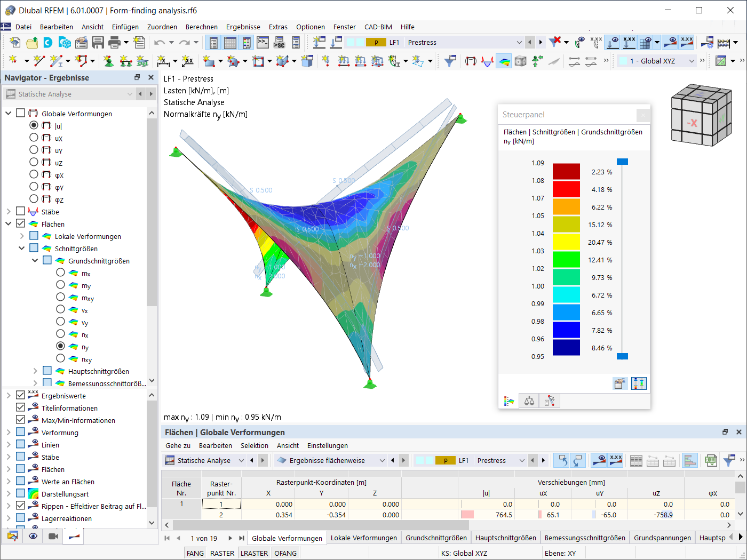747x560 pixels.
Task: Click the new line tool icon
Action: [38, 61]
